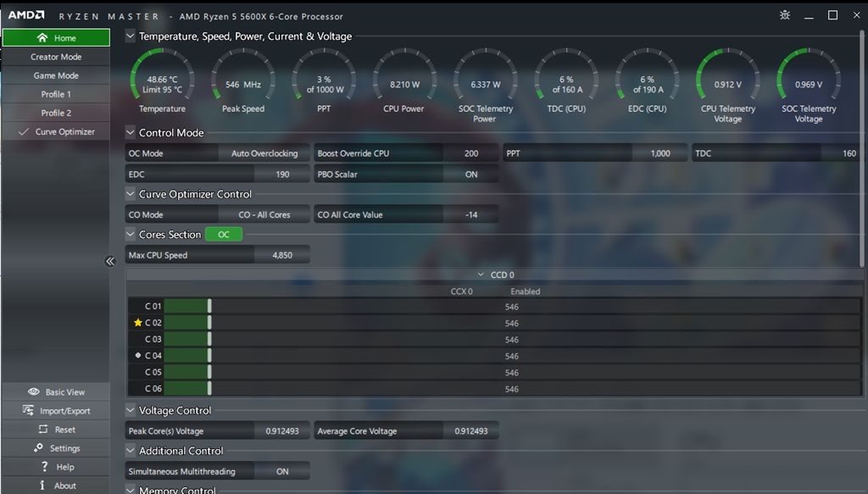Collapse the Additional Control section
Screen dimensions: 868x494
(x=130, y=450)
